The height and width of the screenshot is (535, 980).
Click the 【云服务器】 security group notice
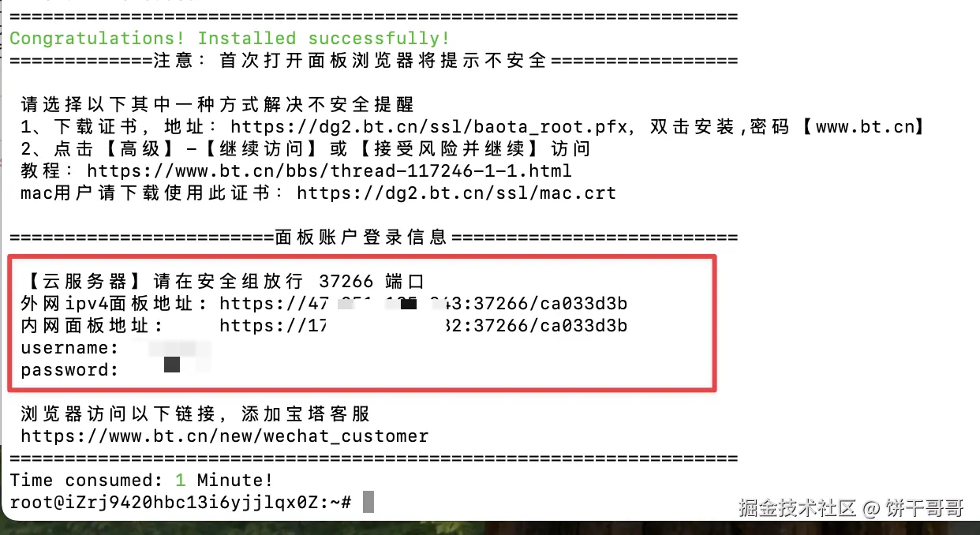223,282
